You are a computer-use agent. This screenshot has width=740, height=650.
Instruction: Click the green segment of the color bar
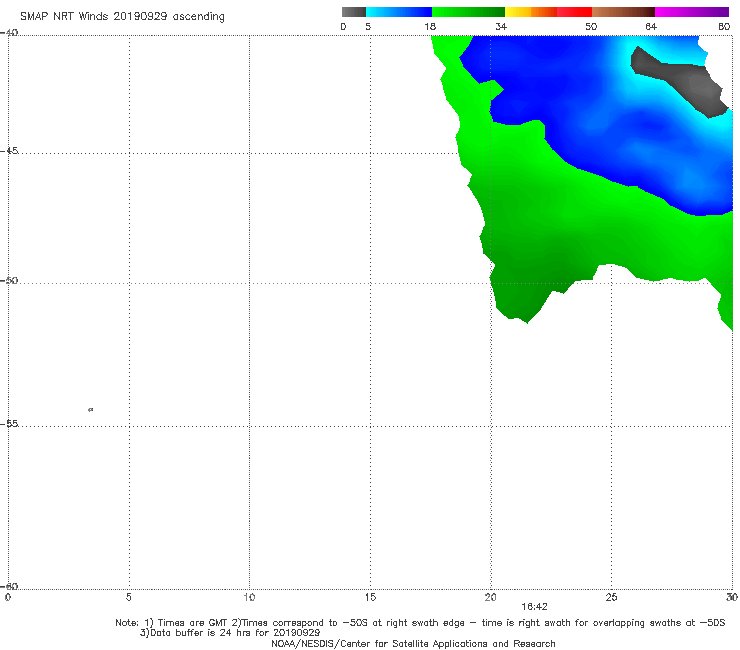(x=468, y=12)
